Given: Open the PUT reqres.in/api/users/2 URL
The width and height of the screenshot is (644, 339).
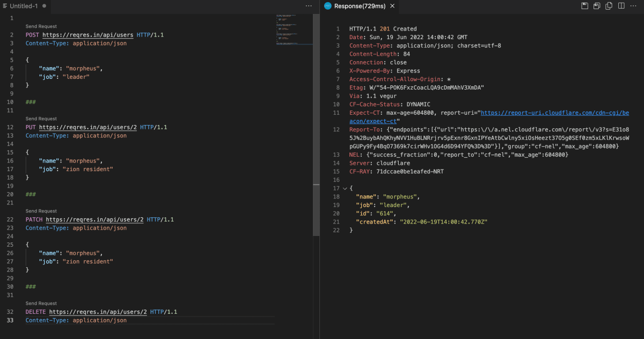Looking at the screenshot, I should 88,127.
